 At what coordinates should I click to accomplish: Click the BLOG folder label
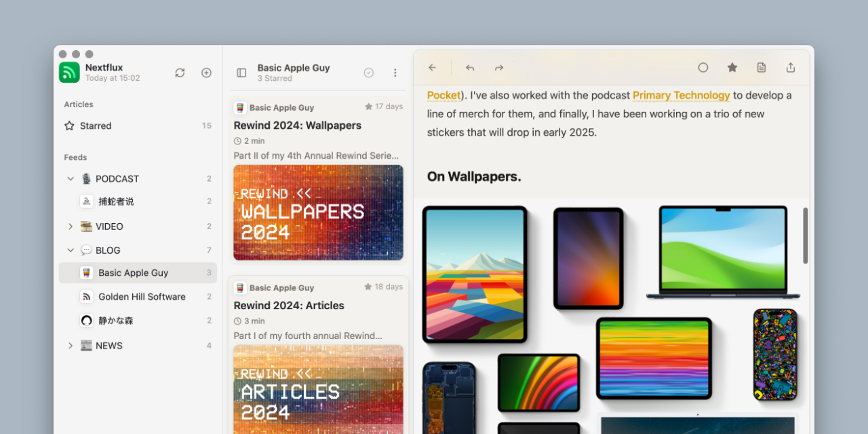(x=108, y=250)
